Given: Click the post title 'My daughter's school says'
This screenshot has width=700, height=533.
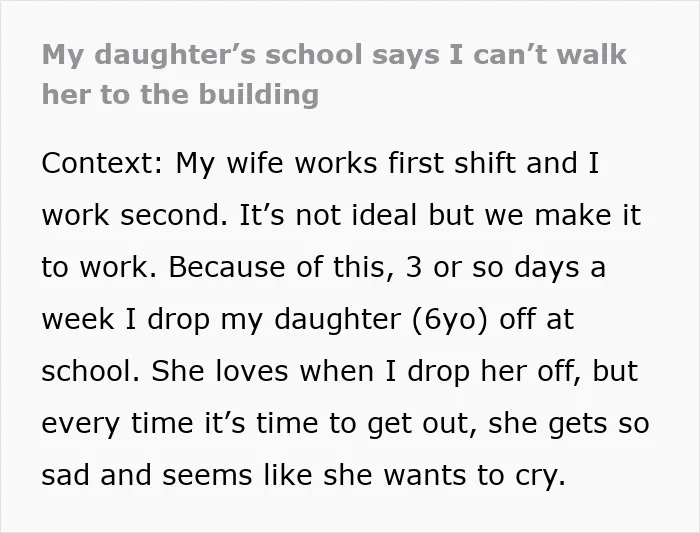Looking at the screenshot, I should 241,55.
